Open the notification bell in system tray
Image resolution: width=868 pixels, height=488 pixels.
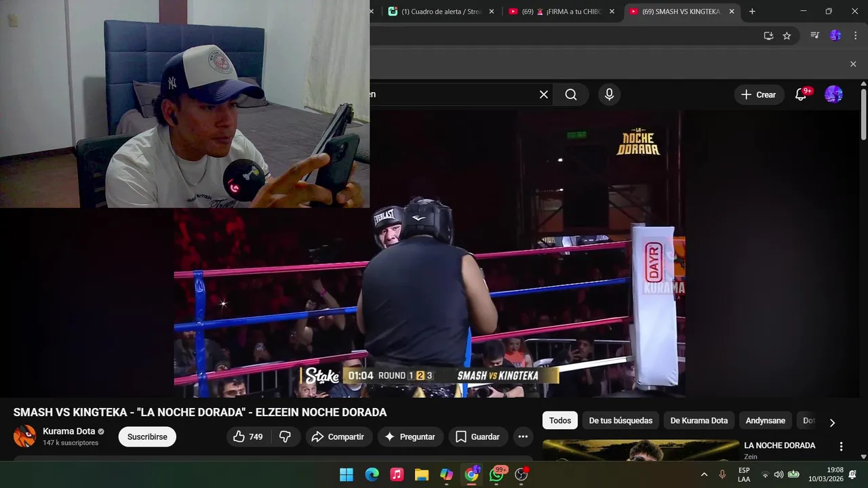click(853, 474)
